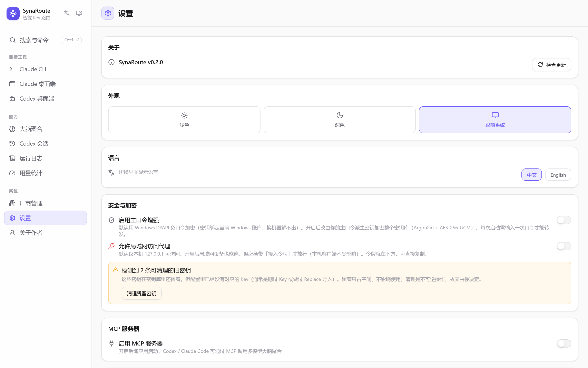Toggle 启用 MCP 服务器 switch
The width and height of the screenshot is (588, 368).
[564, 343]
